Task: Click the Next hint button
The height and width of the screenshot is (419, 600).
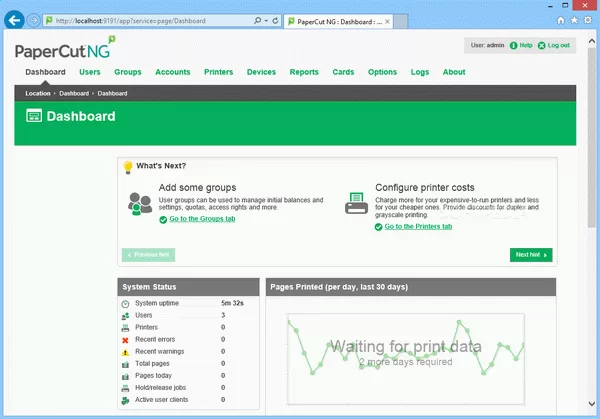Action: [x=531, y=255]
